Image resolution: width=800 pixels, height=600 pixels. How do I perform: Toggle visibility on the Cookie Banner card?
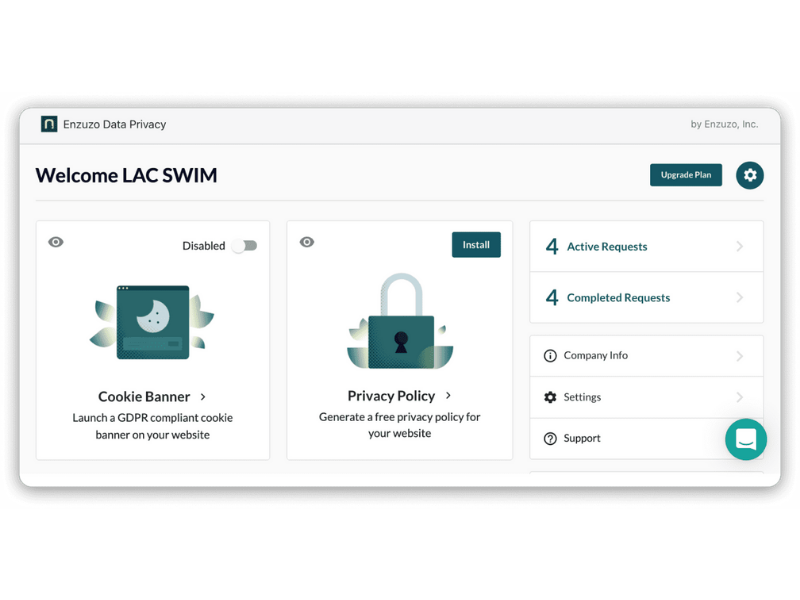[x=56, y=242]
